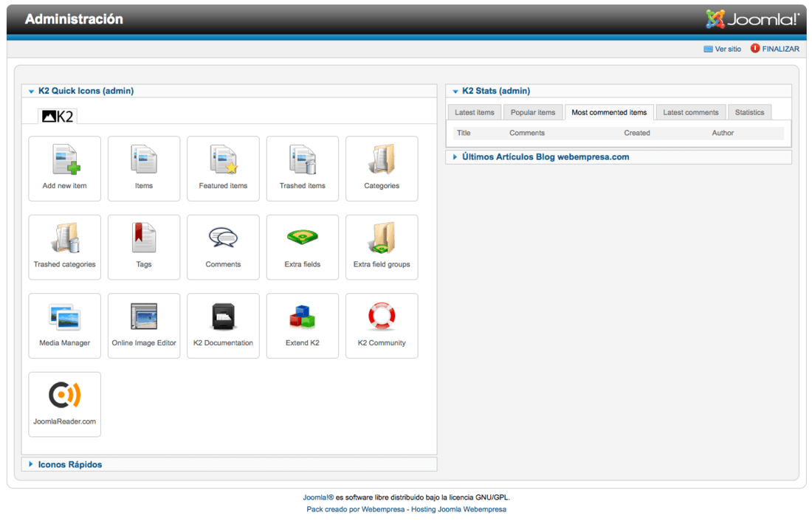Open the Extend K2 icon
The image size is (812, 521).
coord(303,325)
